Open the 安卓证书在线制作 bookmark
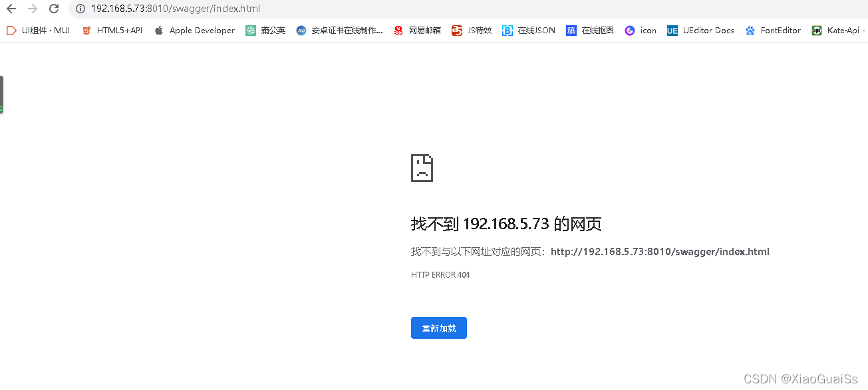This screenshot has height=390, width=868. click(x=339, y=30)
